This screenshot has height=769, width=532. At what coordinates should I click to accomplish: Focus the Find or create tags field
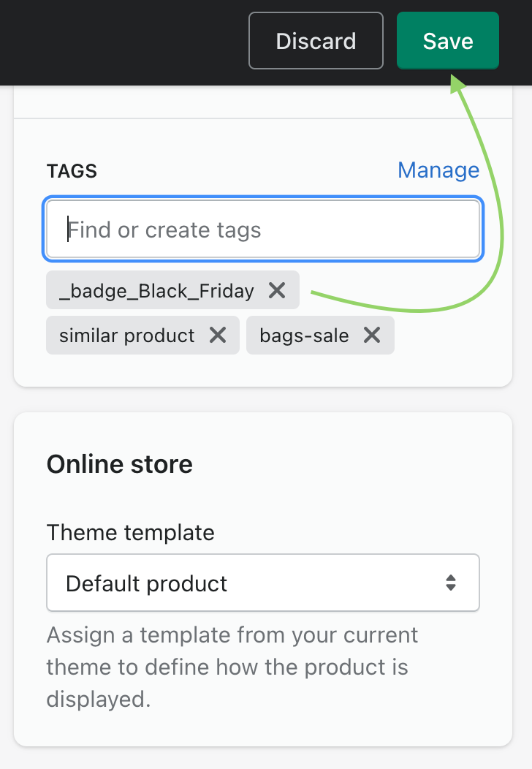(263, 230)
